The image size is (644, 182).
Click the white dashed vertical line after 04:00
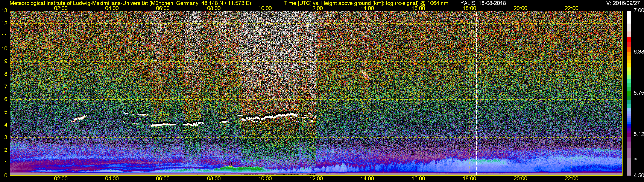click(x=119, y=93)
